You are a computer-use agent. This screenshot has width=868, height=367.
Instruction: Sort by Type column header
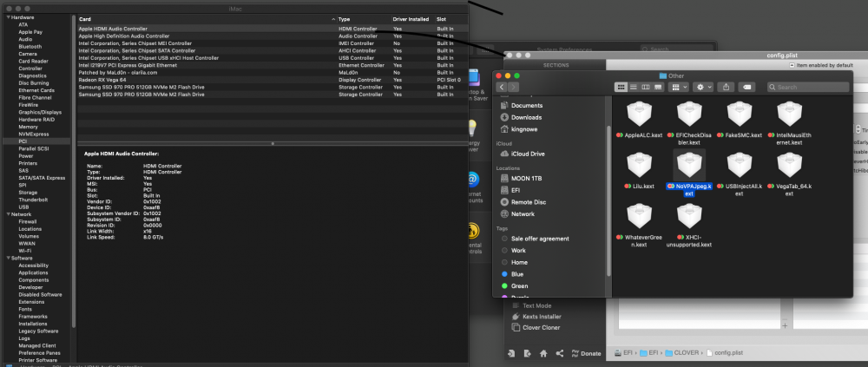(x=364, y=19)
